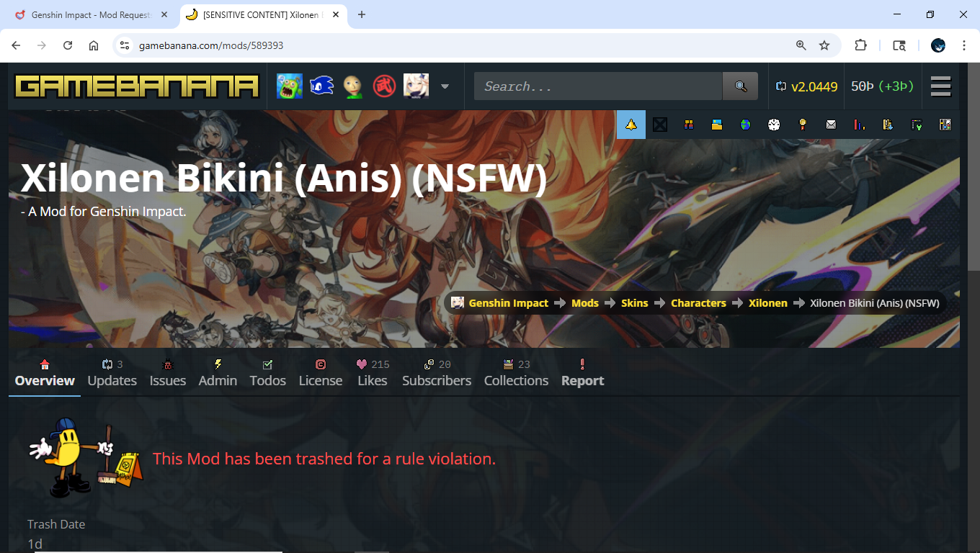This screenshot has width=980, height=553.
Task: Open the globe icon
Action: (x=745, y=125)
